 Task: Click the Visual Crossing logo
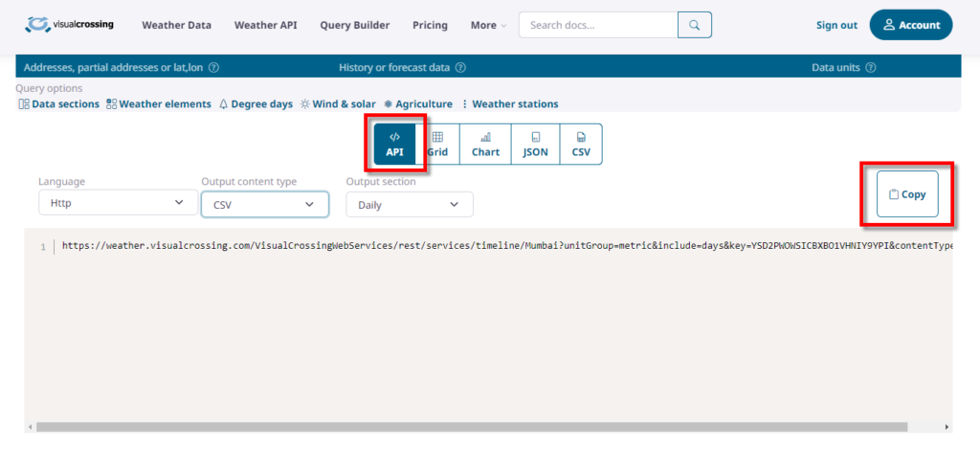70,25
